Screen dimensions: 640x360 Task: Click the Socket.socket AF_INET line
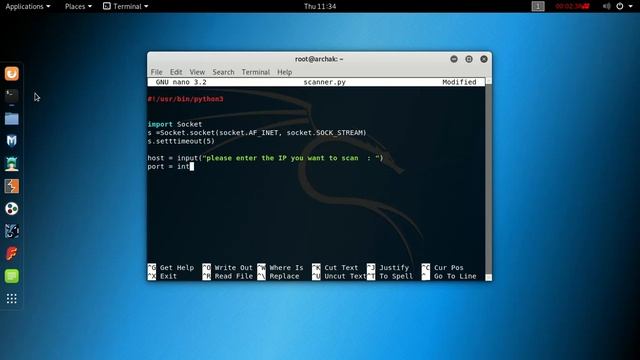pos(257,133)
